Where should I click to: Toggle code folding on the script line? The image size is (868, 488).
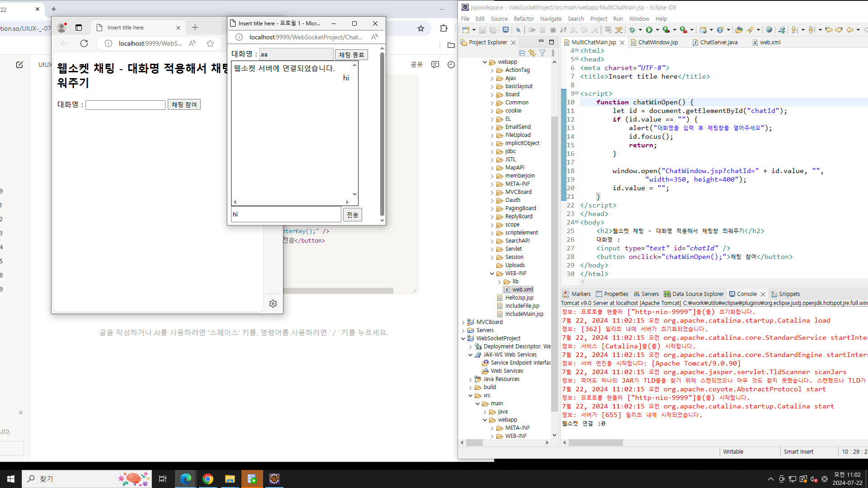576,94
